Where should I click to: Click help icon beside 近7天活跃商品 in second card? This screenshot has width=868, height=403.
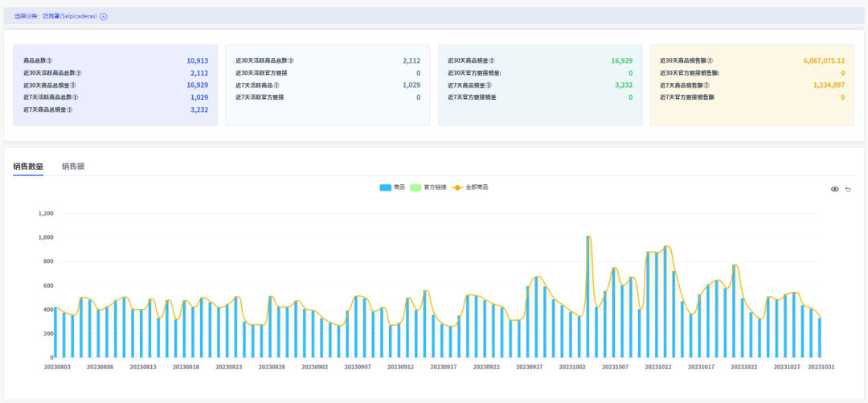point(276,84)
